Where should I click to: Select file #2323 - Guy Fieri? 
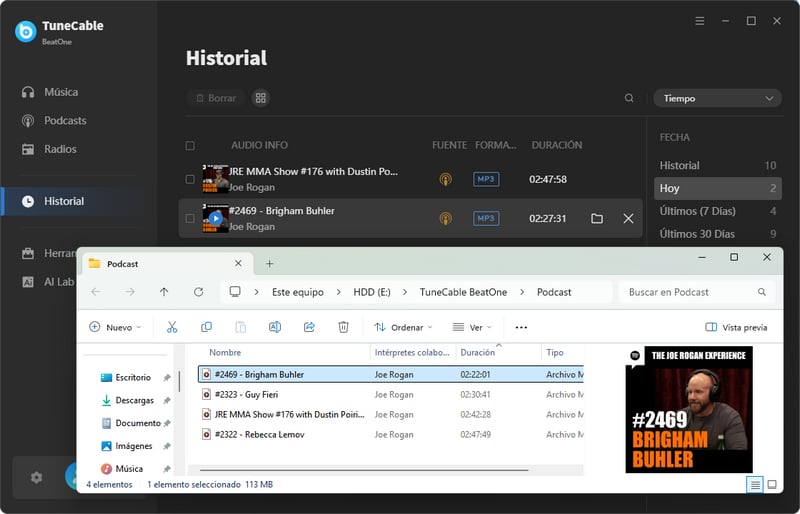pyautogui.click(x=391, y=395)
